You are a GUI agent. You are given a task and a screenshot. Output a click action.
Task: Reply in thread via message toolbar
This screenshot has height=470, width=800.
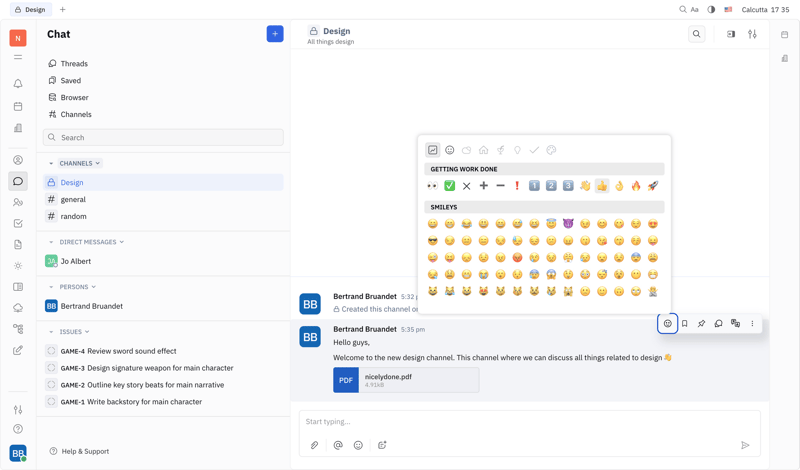pyautogui.click(x=718, y=324)
